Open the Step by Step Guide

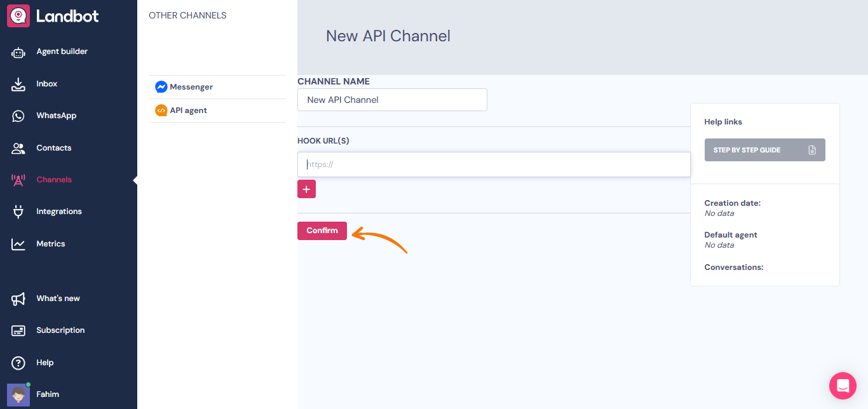pos(764,150)
